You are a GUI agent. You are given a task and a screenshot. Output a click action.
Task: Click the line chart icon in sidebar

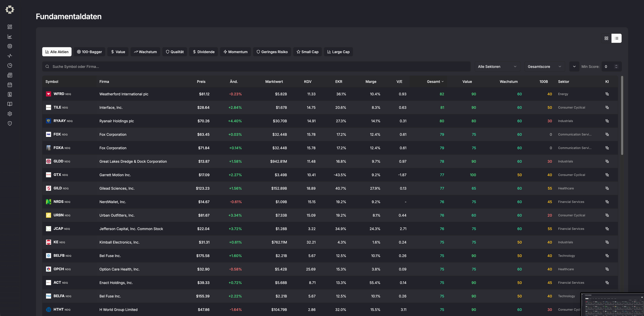[10, 36]
